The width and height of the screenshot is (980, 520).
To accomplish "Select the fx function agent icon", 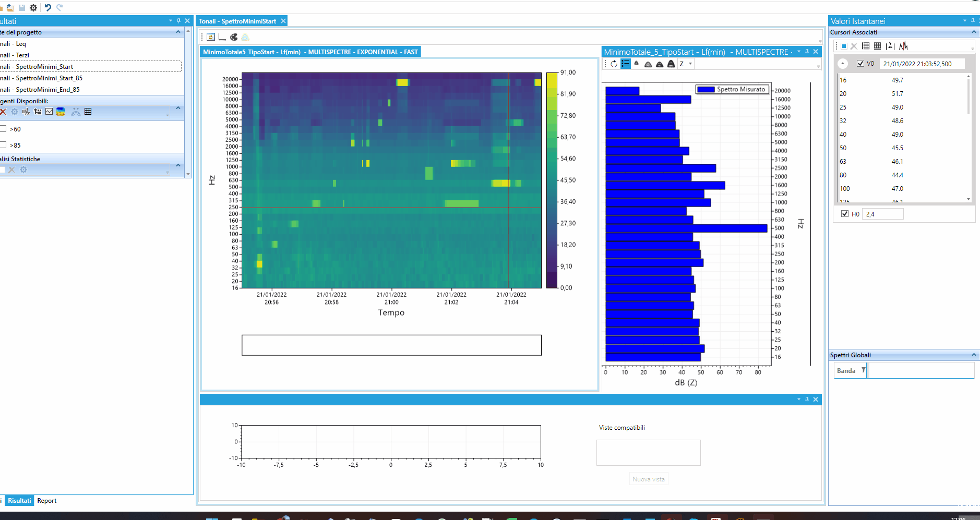I will (26, 111).
